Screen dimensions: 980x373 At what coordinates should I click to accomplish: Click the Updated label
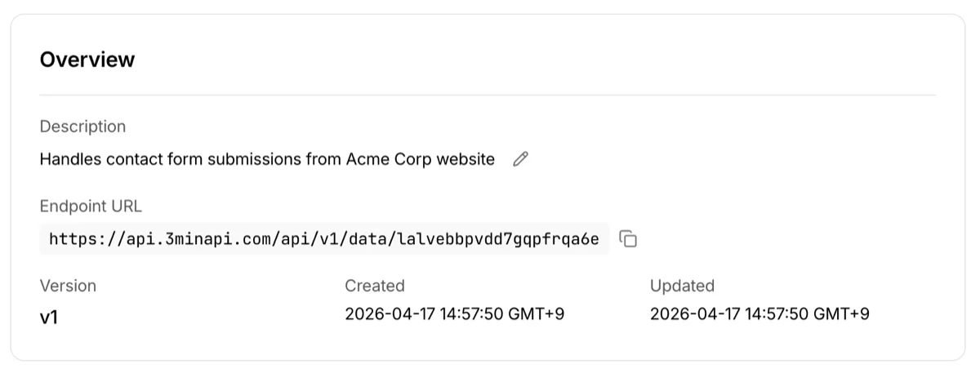[682, 286]
